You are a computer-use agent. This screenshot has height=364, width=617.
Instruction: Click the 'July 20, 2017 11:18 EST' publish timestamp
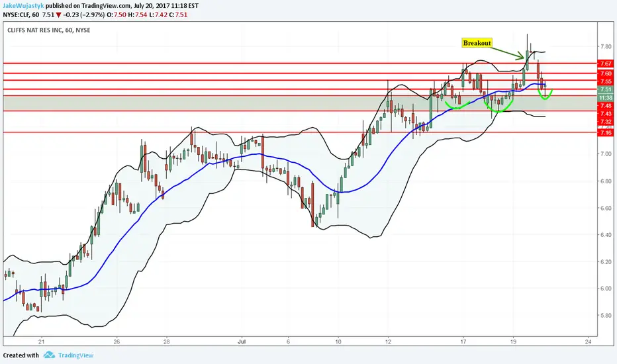point(166,6)
